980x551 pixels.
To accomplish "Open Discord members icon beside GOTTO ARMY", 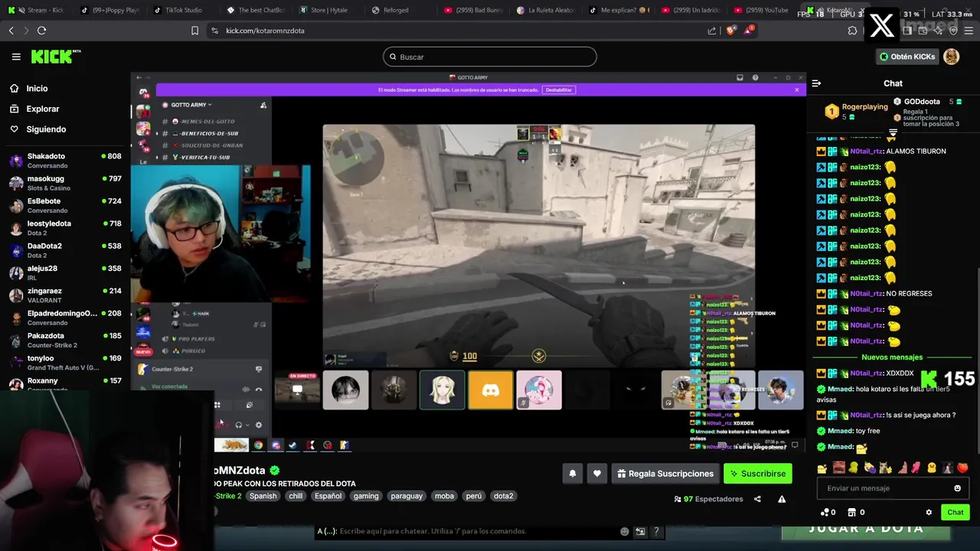I will click(x=263, y=105).
